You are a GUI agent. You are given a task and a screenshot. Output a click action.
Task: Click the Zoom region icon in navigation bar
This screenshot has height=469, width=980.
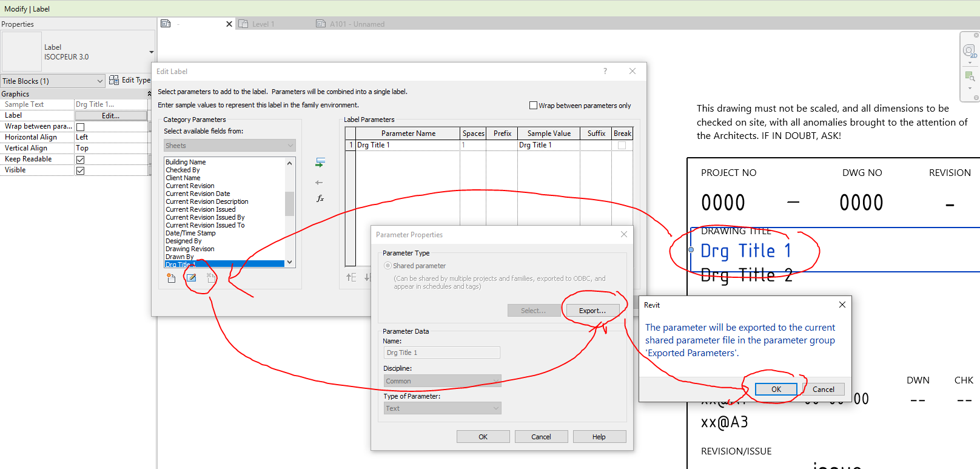[x=970, y=77]
